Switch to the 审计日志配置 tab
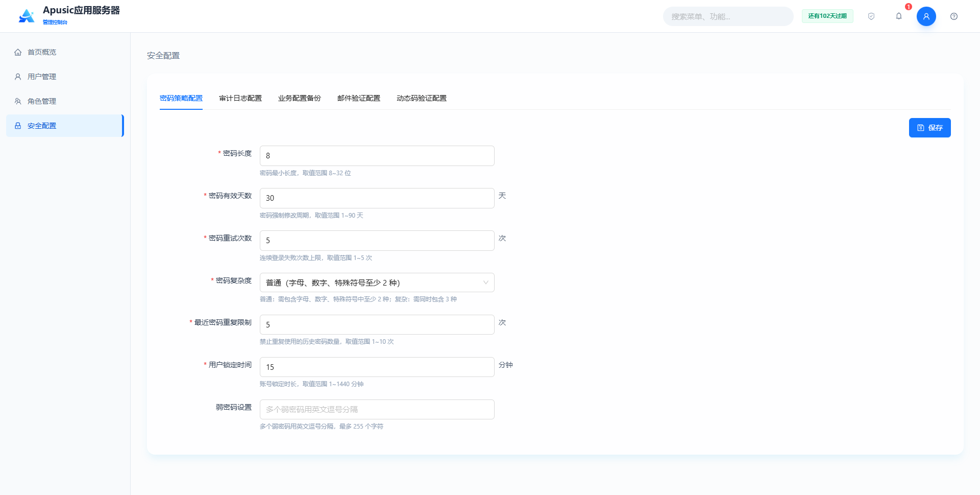This screenshot has height=495, width=980. pos(240,98)
